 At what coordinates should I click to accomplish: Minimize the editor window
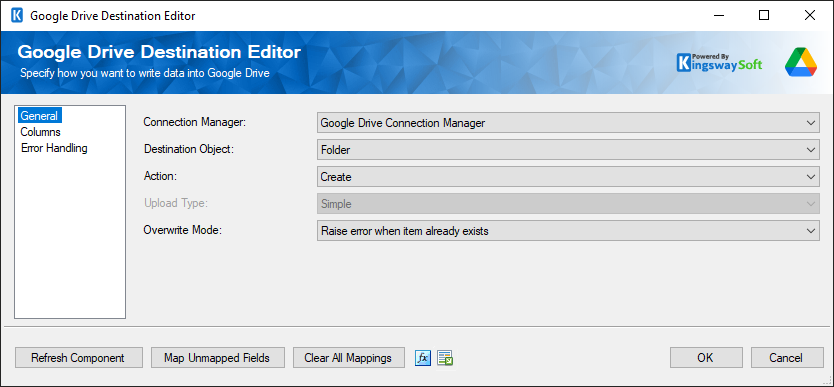pyautogui.click(x=718, y=15)
